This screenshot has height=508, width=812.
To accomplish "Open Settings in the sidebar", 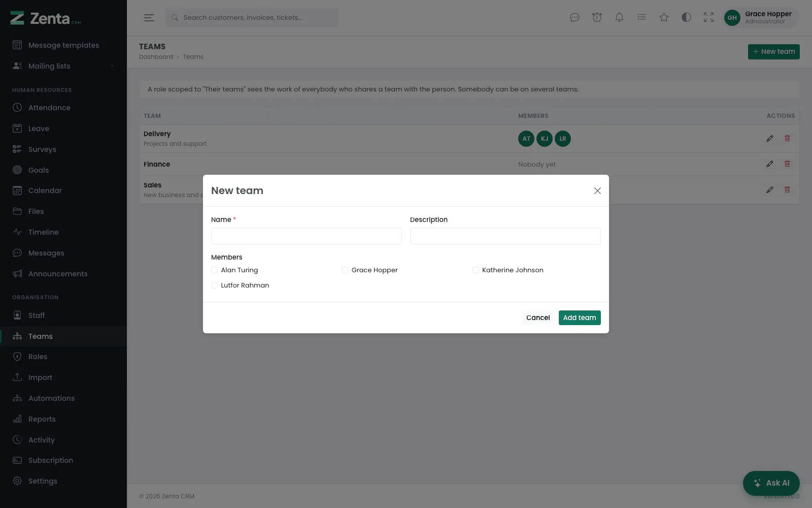I will tap(63, 481).
